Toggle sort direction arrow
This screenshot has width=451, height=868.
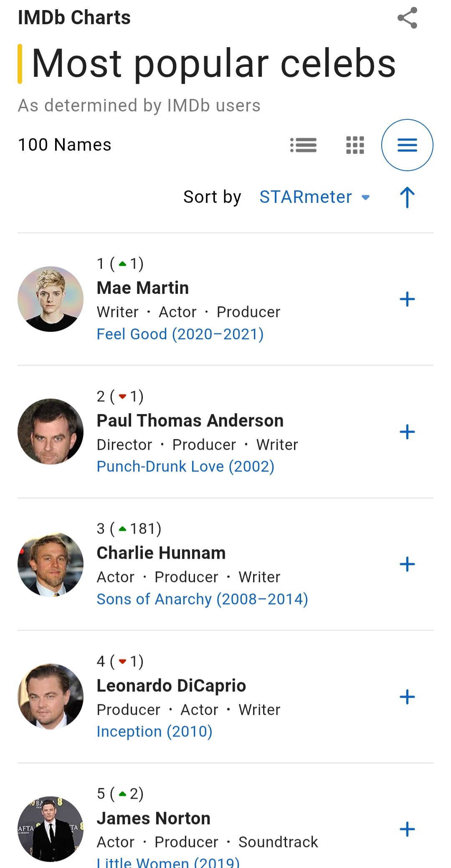pyautogui.click(x=407, y=197)
